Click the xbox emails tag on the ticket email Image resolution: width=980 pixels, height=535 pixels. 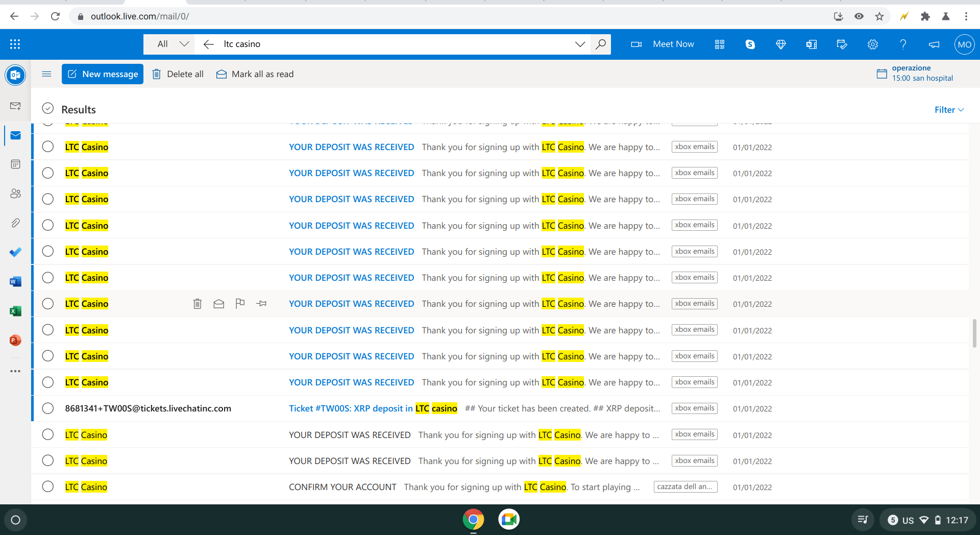695,408
